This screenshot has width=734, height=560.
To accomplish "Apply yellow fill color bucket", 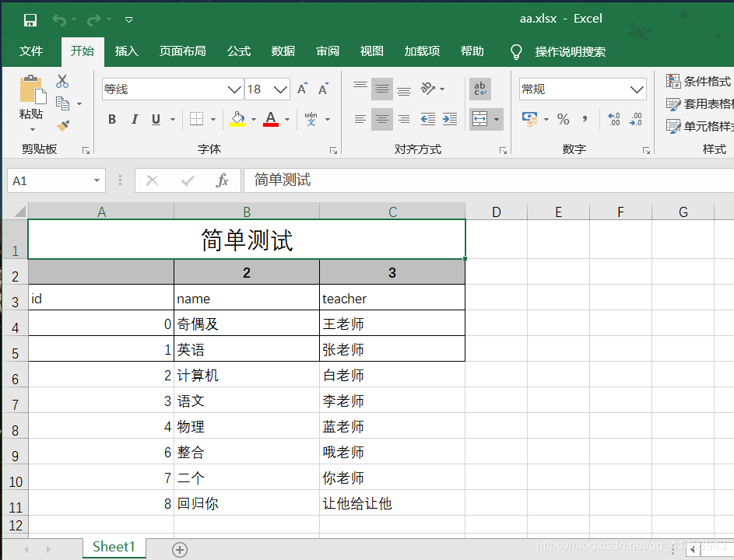I will (x=237, y=119).
